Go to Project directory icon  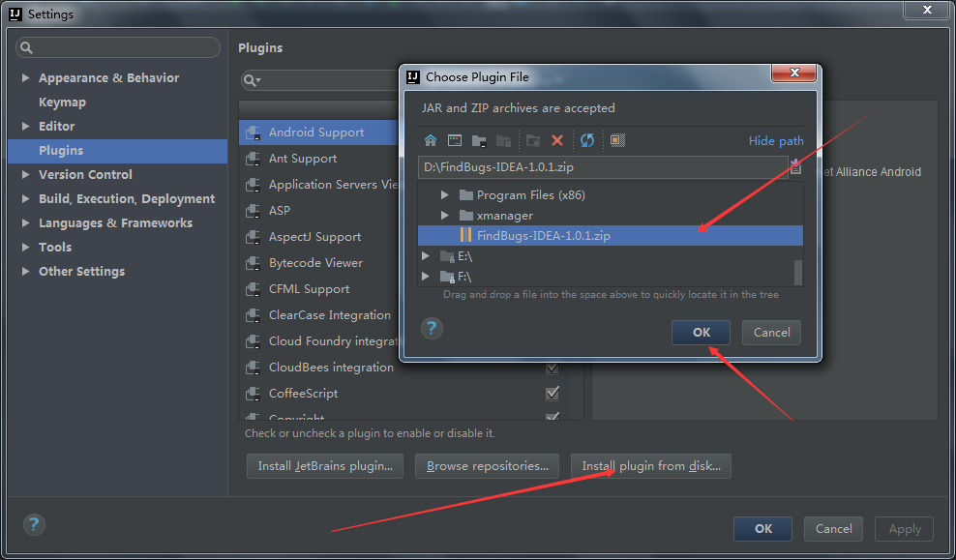479,141
